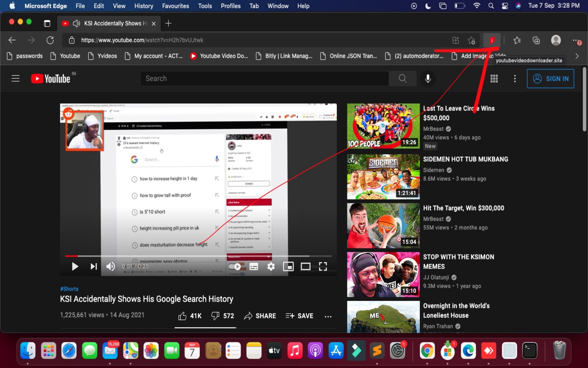Open the History menu in menu bar

click(x=143, y=6)
